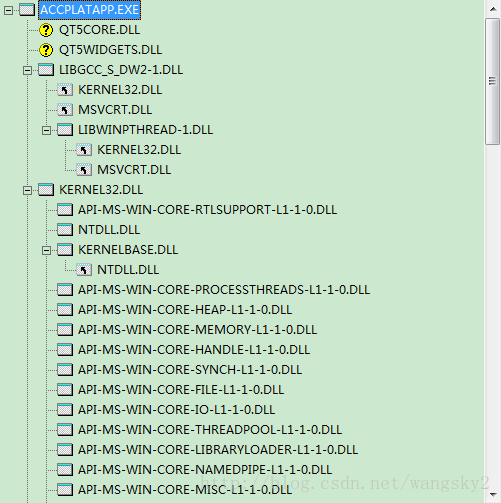Click icon of API-MS-WIN-CORE-FILE-L1-1-0.DLL
Viewport: 501px width, 503px height.
(x=65, y=390)
